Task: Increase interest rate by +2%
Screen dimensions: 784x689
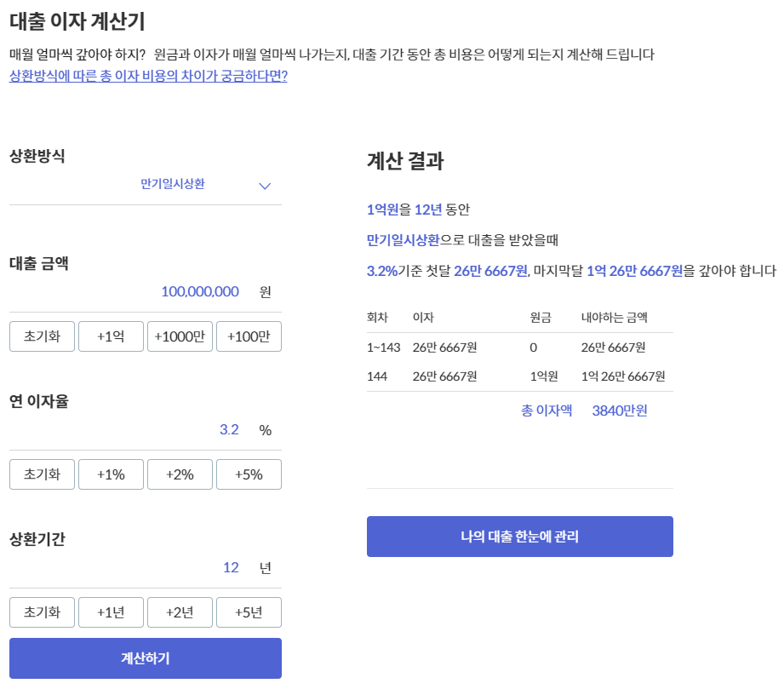Action: click(x=180, y=474)
